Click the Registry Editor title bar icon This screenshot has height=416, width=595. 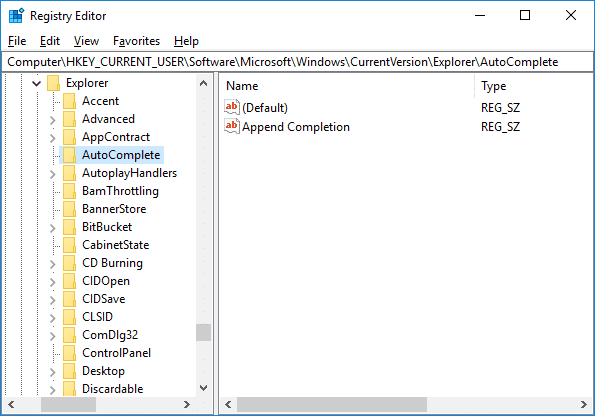(16, 16)
